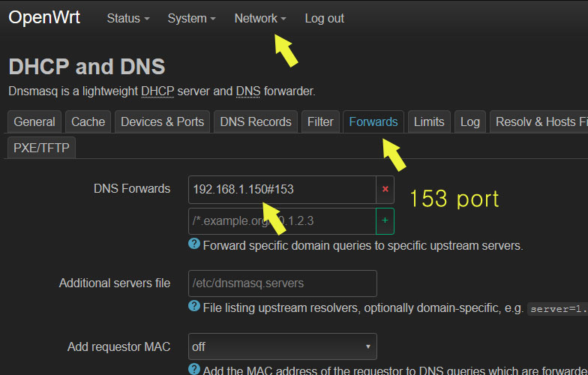
Task: Open the Devices & Ports tab
Action: 162,121
